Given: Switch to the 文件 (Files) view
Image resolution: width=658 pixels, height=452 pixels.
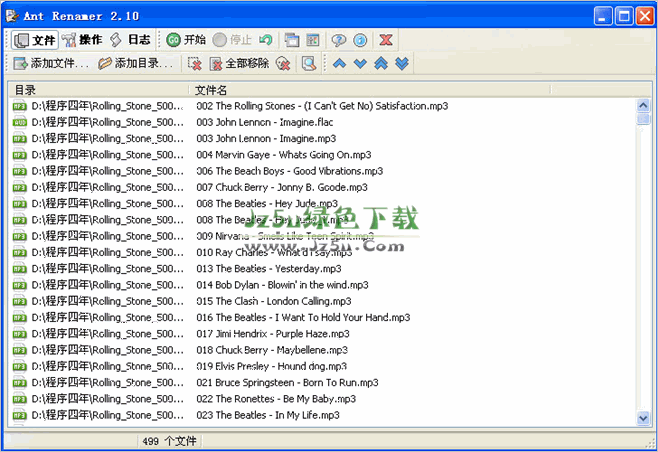Looking at the screenshot, I should coord(34,40).
